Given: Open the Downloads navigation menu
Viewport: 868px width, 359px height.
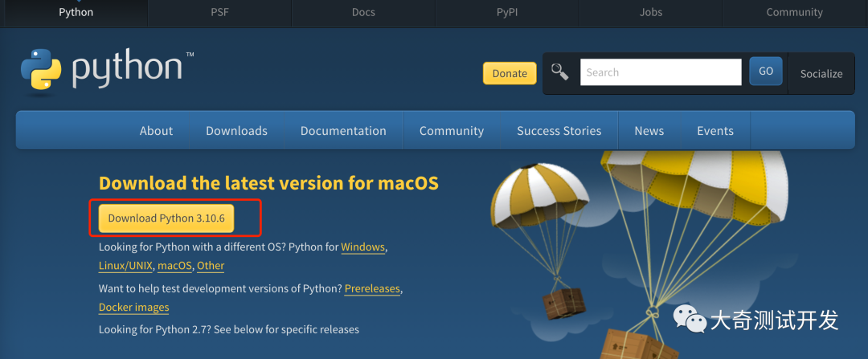Looking at the screenshot, I should [x=236, y=131].
